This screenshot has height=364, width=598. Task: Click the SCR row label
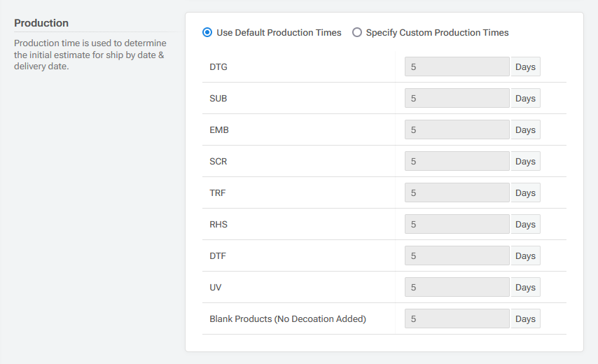pyautogui.click(x=218, y=162)
